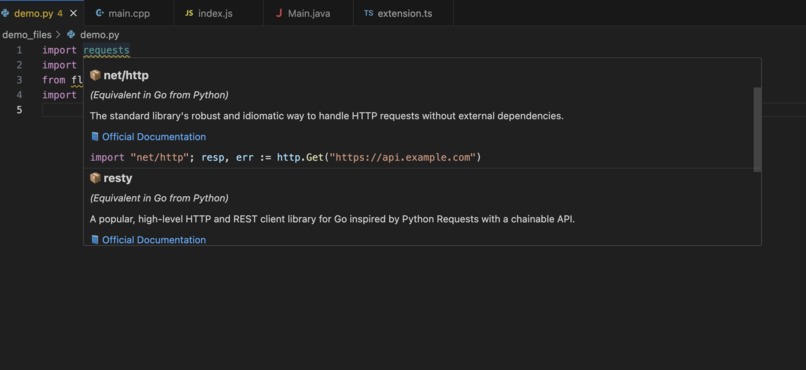Screen dimensions: 806x370
Task: Click the Python icon on demo.py tab
Action: coord(5,13)
